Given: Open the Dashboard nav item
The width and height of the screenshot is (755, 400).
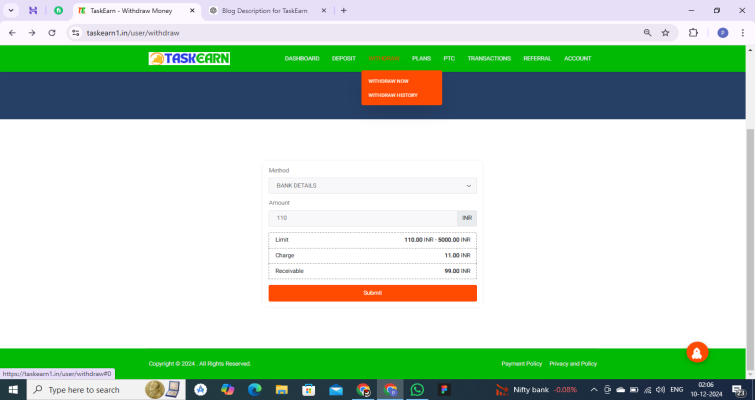Looking at the screenshot, I should click(x=302, y=59).
